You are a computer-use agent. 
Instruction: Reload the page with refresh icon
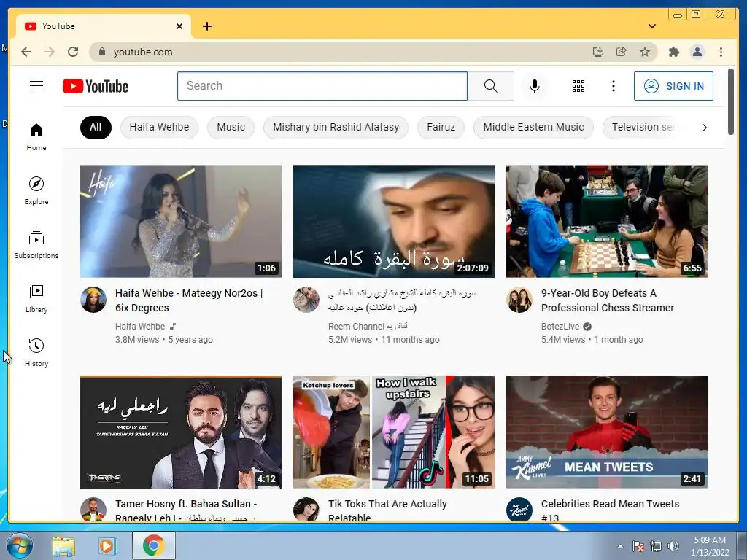[73, 52]
